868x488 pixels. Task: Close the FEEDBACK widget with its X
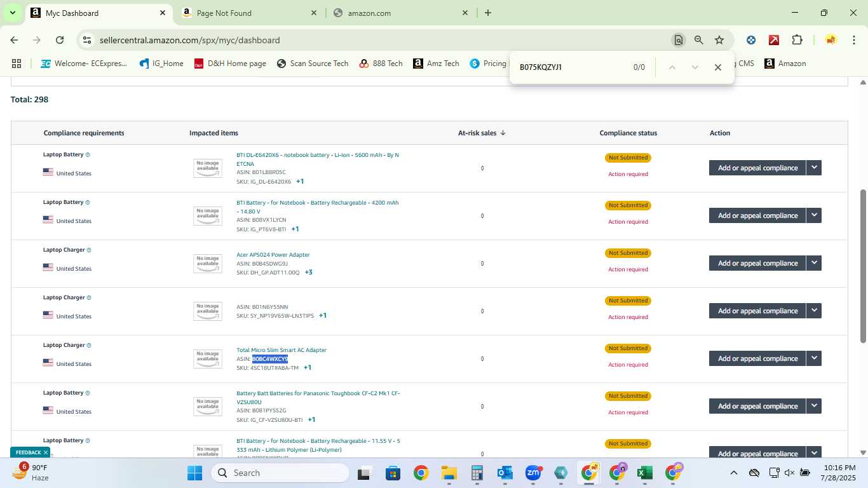point(45,452)
